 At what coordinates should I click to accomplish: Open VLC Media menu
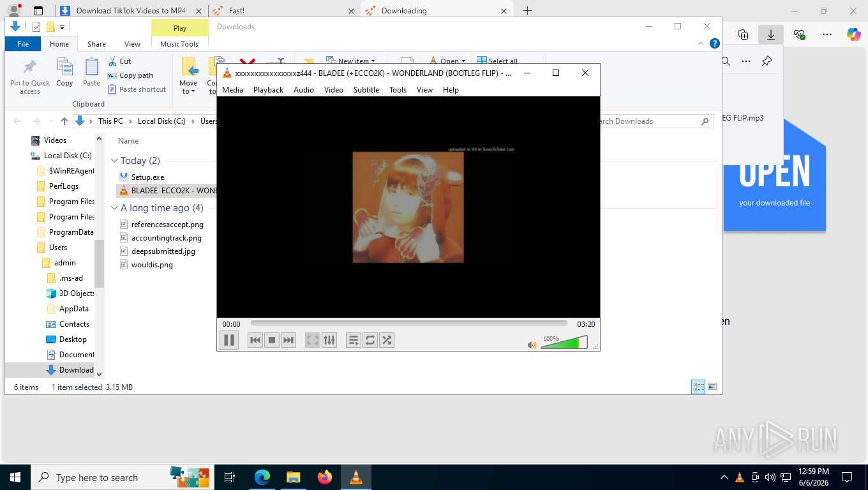click(232, 90)
